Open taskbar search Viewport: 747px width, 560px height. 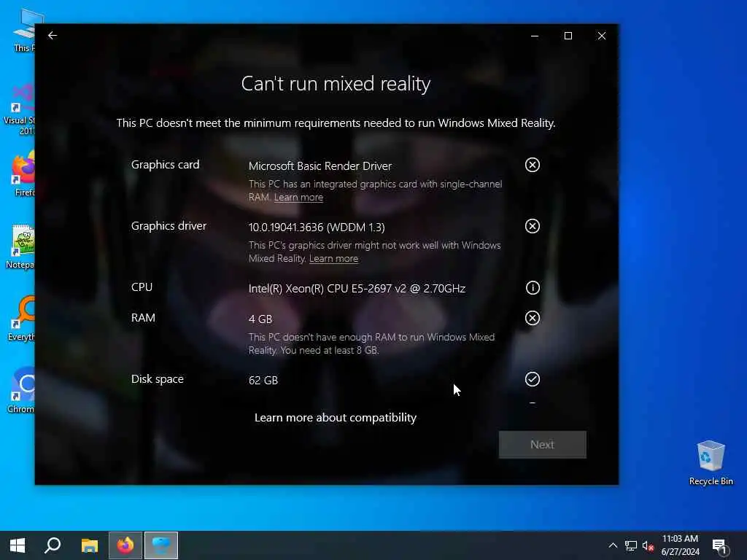click(53, 545)
